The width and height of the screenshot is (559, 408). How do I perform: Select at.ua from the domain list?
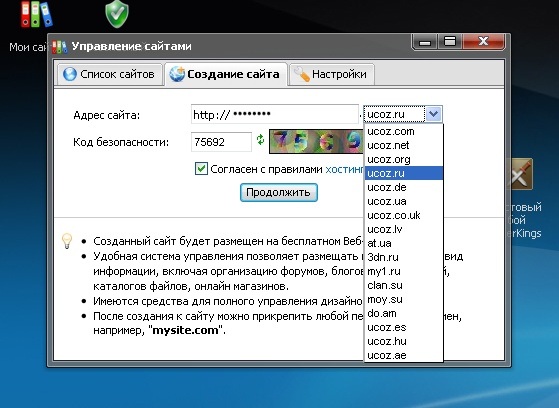[404, 243]
